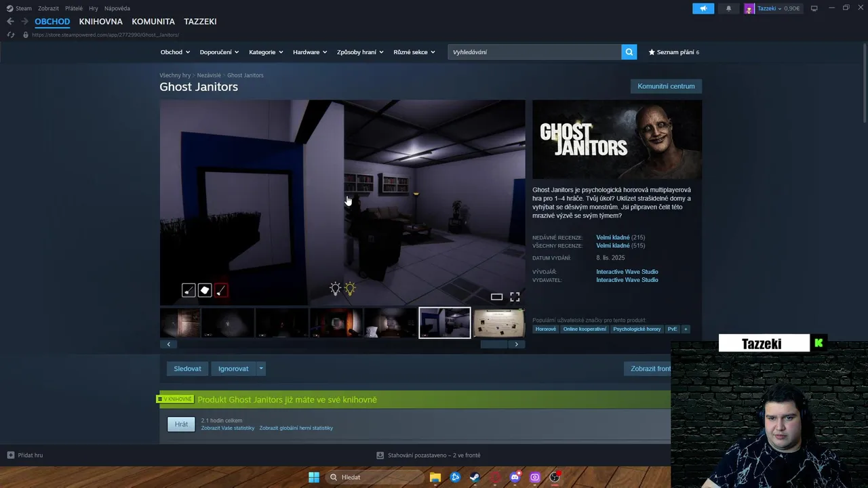Go to the TAZZEKI profile tab
The height and width of the screenshot is (488, 868).
click(x=200, y=22)
